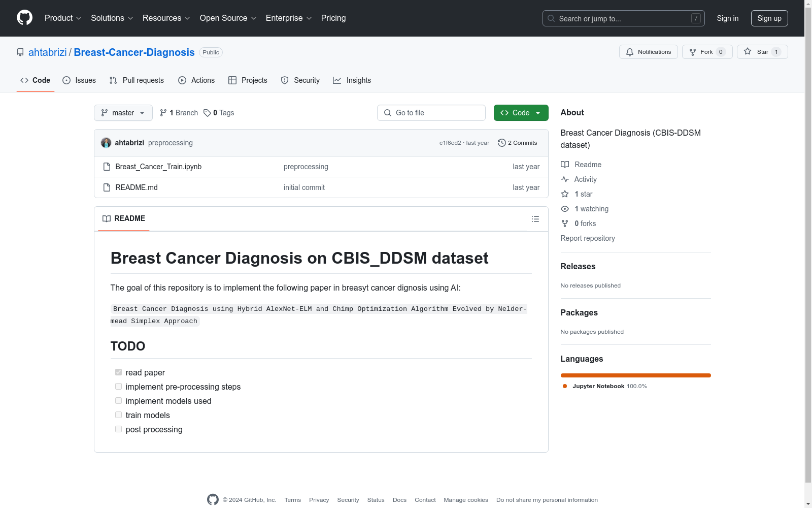812x508 pixels.
Task: Click the Go to file input
Action: pos(431,113)
